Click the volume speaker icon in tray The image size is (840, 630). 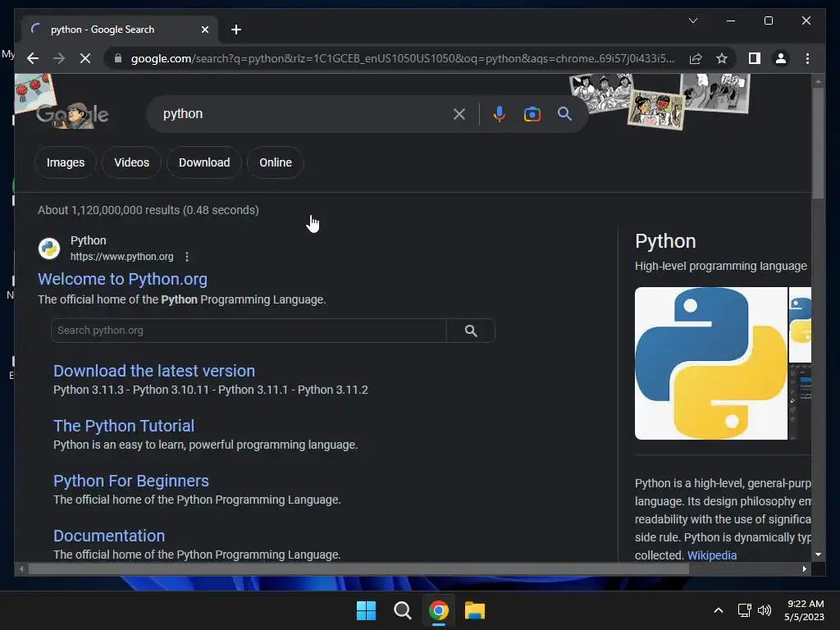pyautogui.click(x=765, y=610)
